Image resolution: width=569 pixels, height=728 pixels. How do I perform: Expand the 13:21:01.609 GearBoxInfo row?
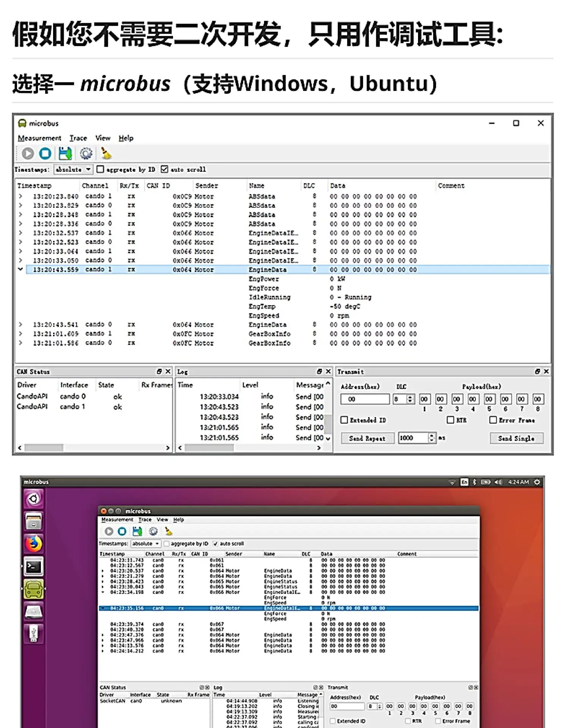pos(20,333)
